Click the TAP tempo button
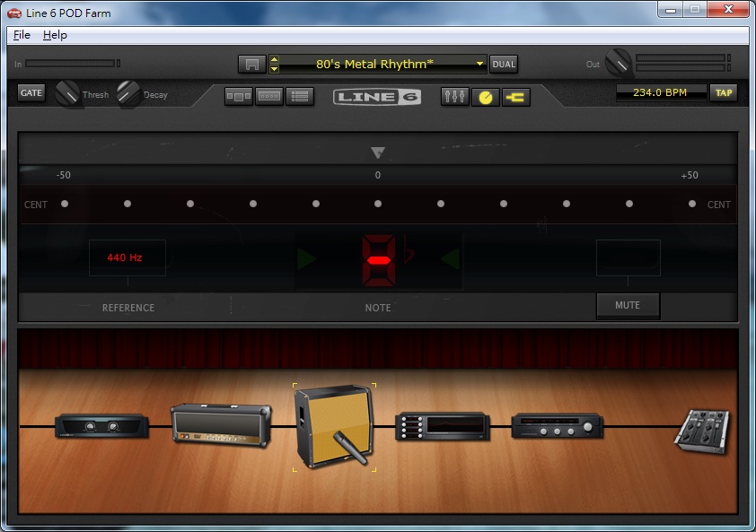The height and width of the screenshot is (532, 756). pyautogui.click(x=723, y=92)
